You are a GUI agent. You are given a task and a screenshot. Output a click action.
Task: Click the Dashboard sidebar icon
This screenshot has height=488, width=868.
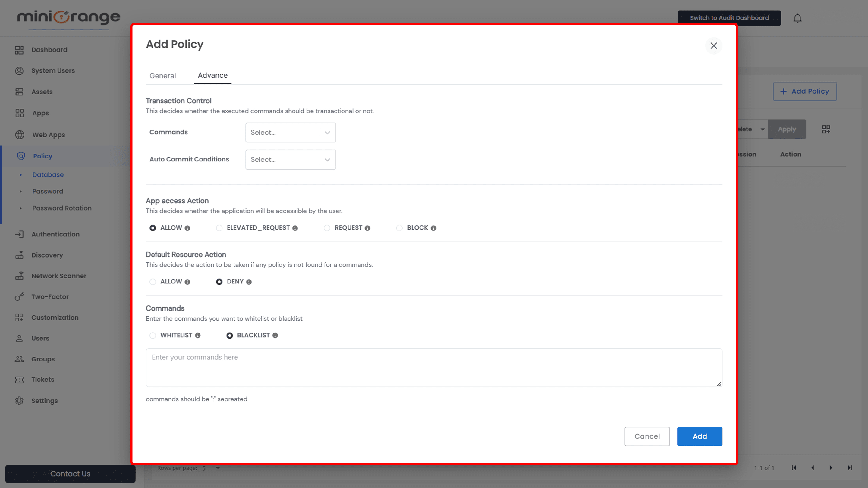[19, 50]
